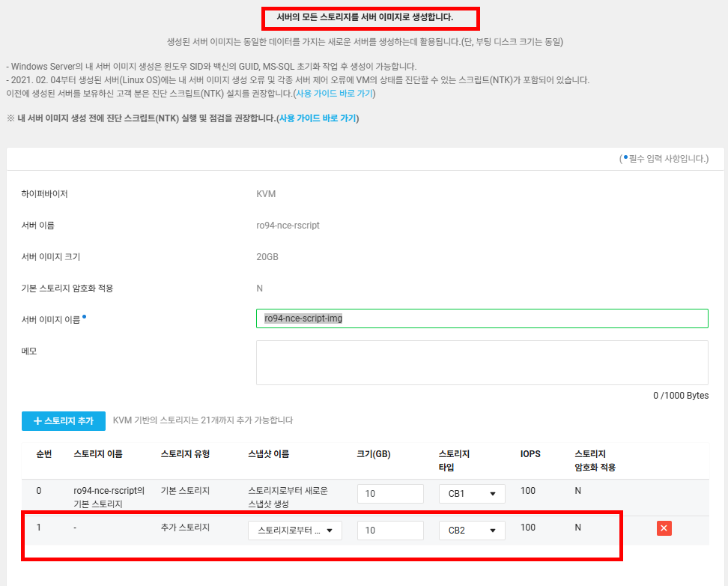Click inside the 메모 memo text area
Image resolution: width=728 pixels, height=586 pixels.
pos(482,362)
